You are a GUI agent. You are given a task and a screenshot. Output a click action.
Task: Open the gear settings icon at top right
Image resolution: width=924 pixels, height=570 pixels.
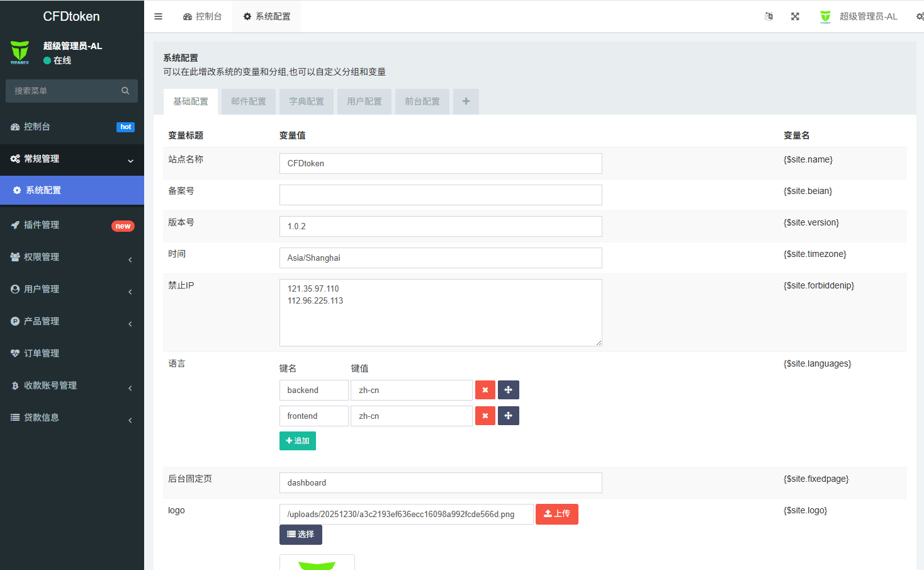tap(918, 16)
